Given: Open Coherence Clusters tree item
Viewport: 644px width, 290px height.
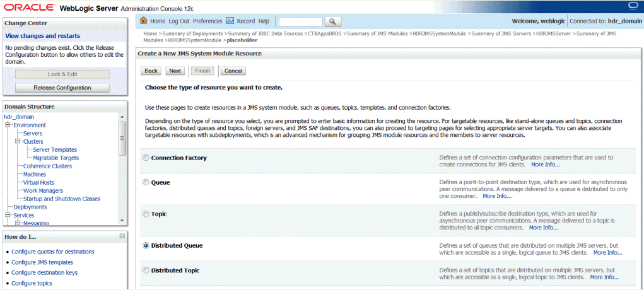Looking at the screenshot, I should [48, 166].
